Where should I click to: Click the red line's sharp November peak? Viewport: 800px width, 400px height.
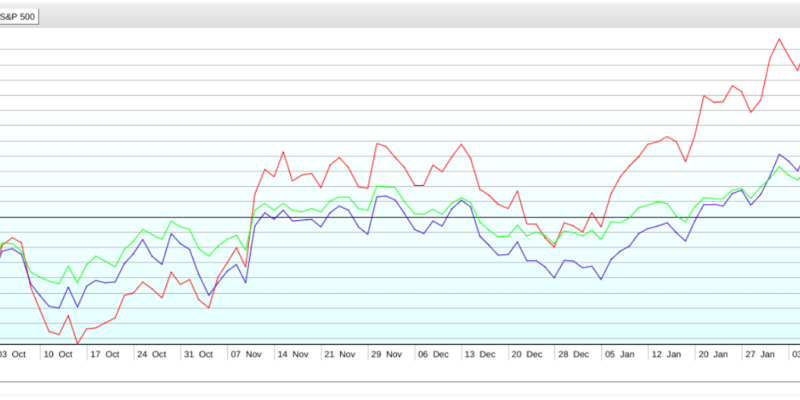click(283, 152)
